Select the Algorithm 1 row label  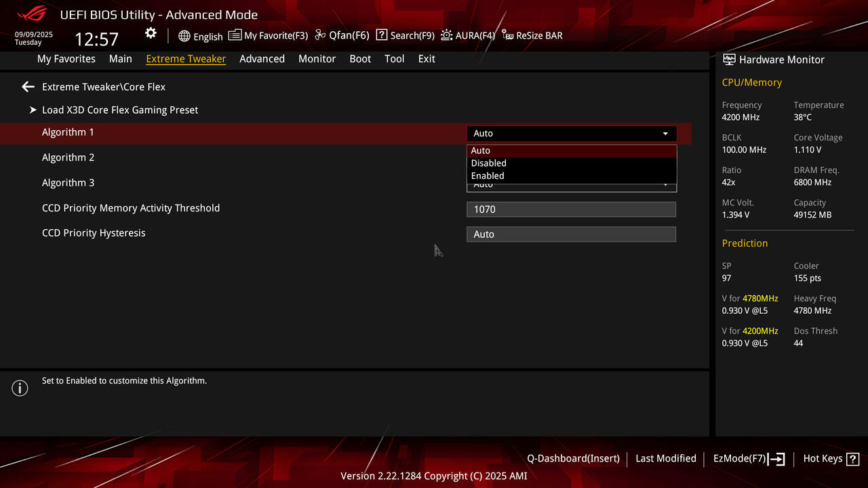coord(68,132)
